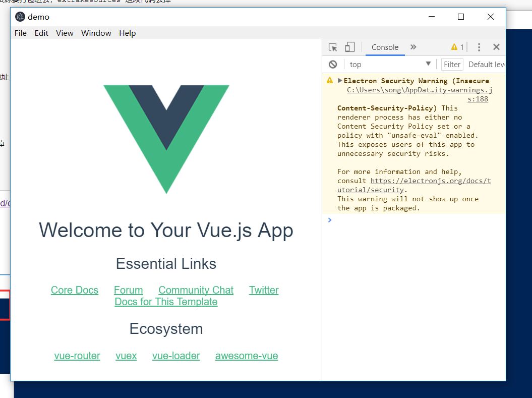Viewport: 532px width, 398px height.
Task: Open the awesome-vue link
Action: [x=246, y=356]
